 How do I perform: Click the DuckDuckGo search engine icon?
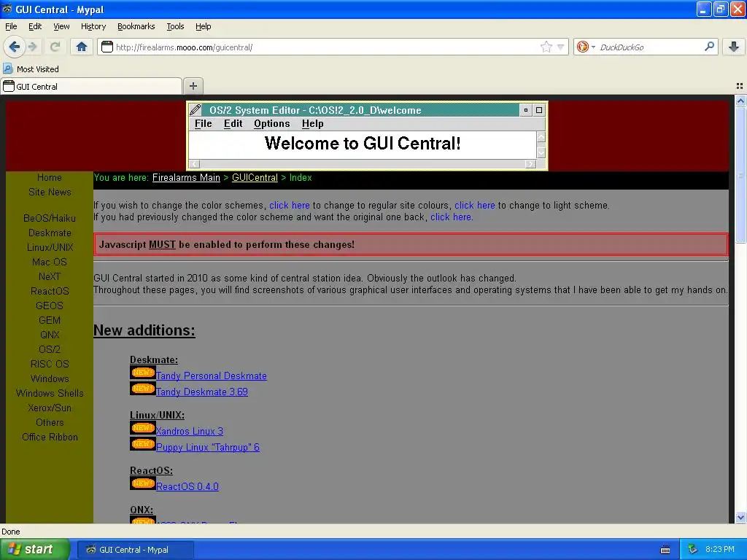[582, 47]
